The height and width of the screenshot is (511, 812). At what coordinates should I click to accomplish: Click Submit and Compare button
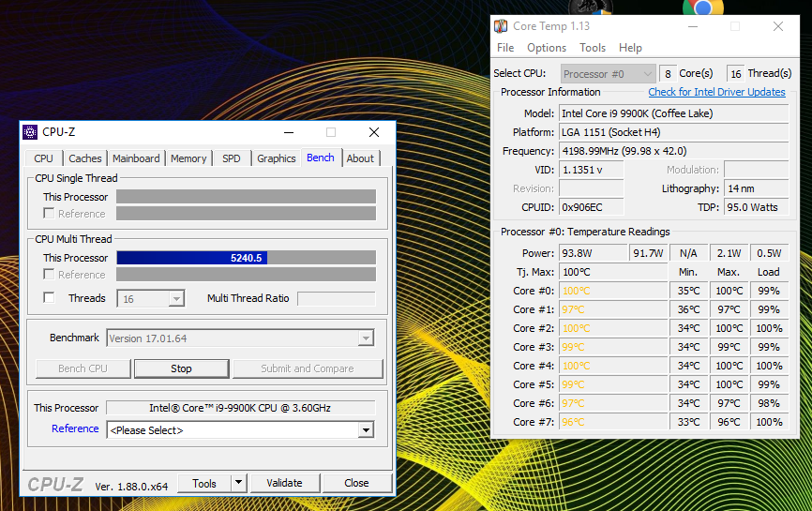pos(308,368)
